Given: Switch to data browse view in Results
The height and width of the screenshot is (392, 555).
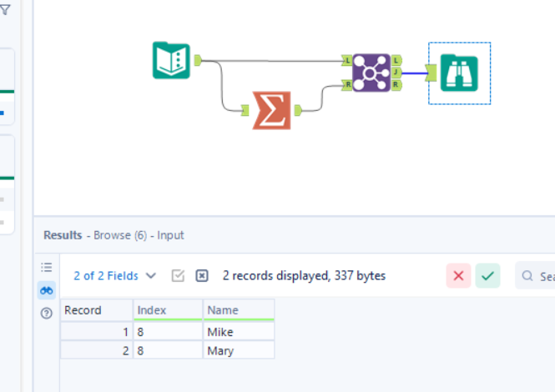Looking at the screenshot, I should click(47, 290).
